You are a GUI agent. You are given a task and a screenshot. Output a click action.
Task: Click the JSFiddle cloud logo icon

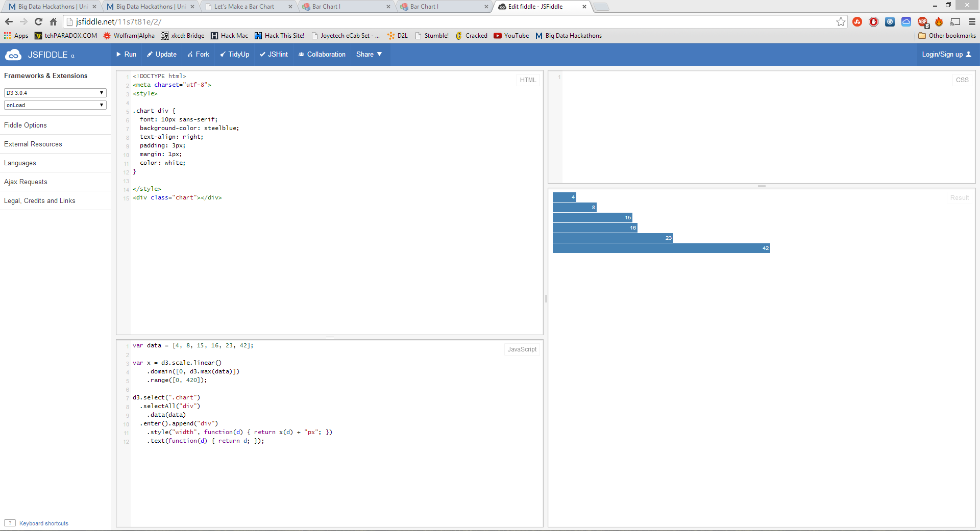[13, 55]
